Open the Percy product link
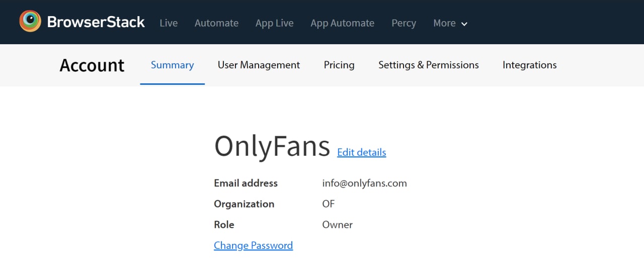The image size is (644, 274). 404,23
